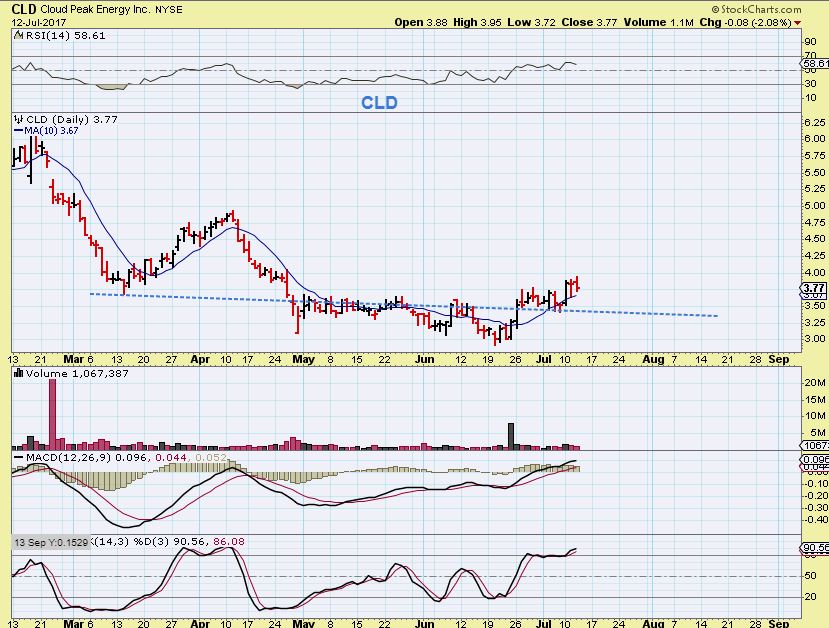
Task: Click the 12-Jul-2017 chart date
Action: 36,22
